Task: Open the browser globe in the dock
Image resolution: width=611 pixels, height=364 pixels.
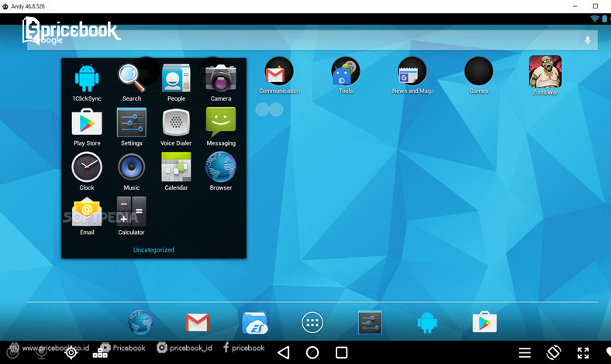Action: [140, 322]
